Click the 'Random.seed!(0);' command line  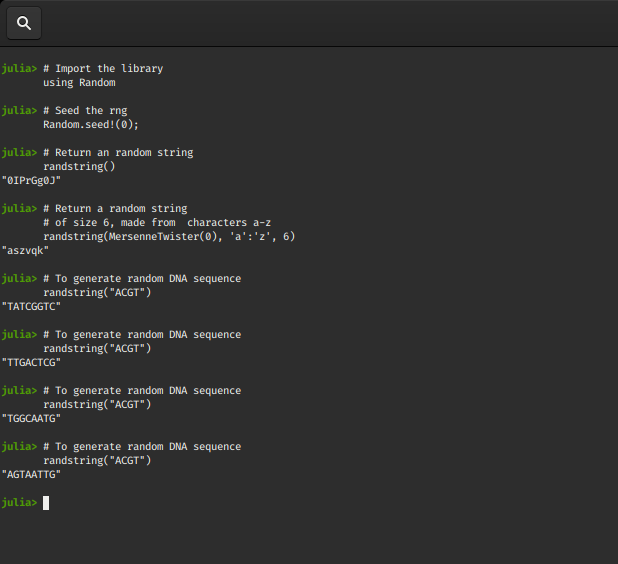tap(91, 125)
